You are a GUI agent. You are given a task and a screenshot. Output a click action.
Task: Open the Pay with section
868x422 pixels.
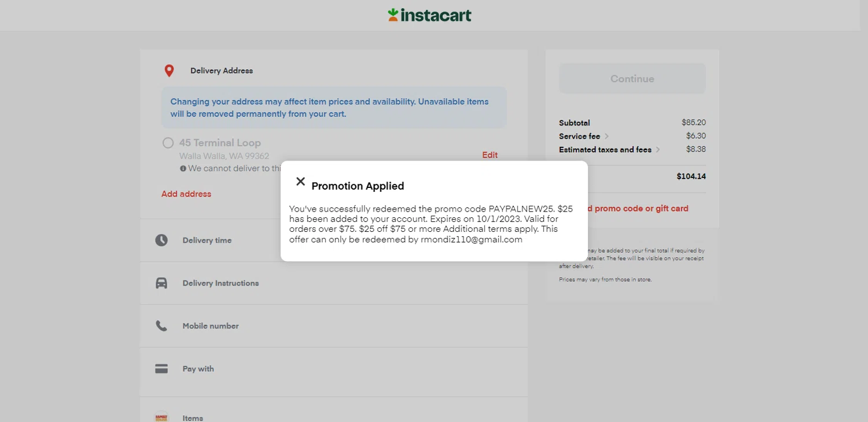click(x=334, y=369)
